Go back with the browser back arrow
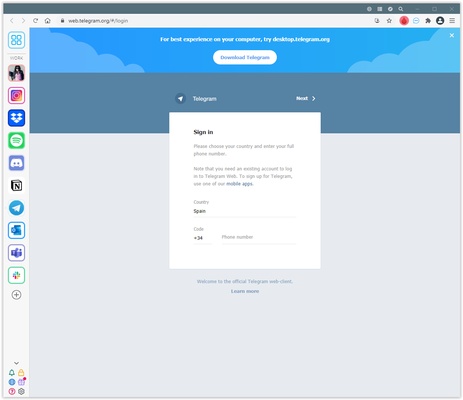This screenshot has height=400, width=463. (x=12, y=21)
